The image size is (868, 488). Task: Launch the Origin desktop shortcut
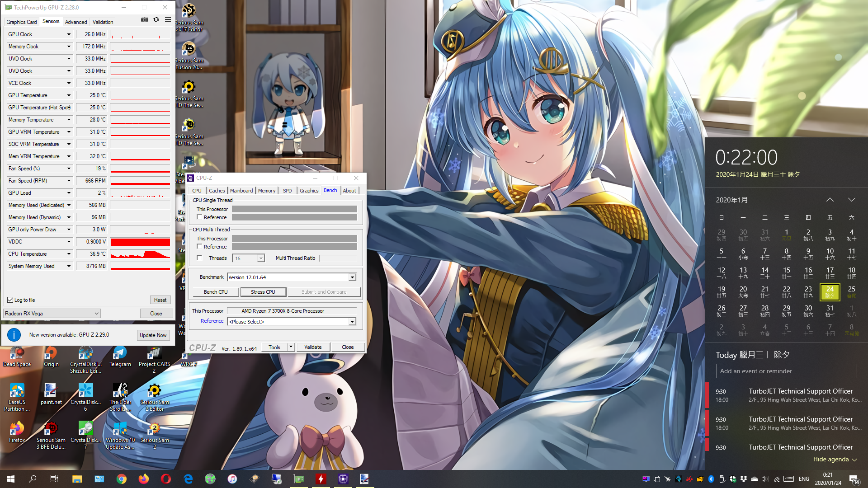51,357
